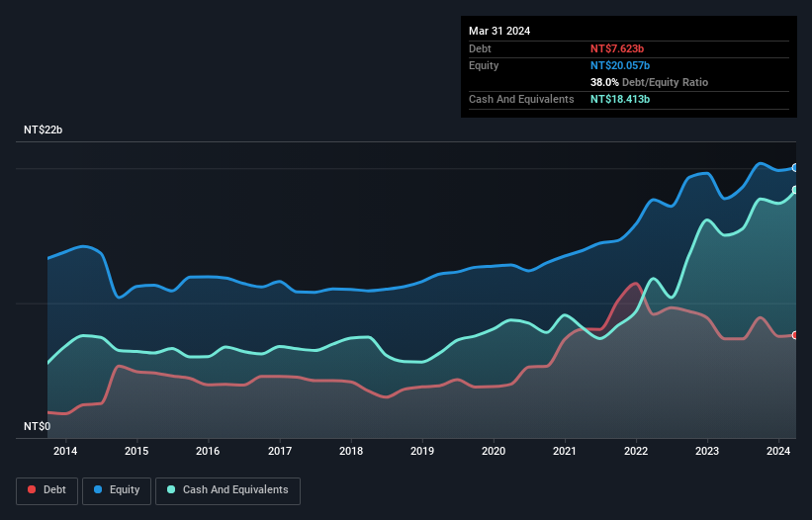Toggle Cash And Equivalents legend button

(x=227, y=490)
